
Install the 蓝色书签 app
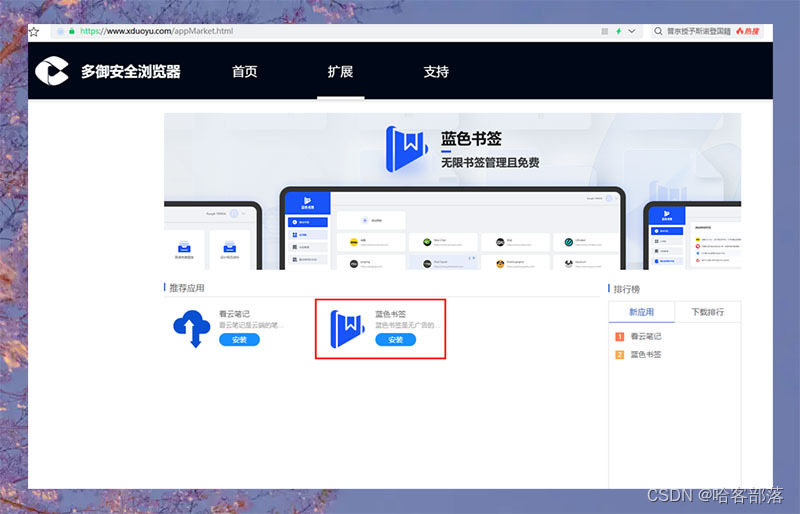point(395,339)
